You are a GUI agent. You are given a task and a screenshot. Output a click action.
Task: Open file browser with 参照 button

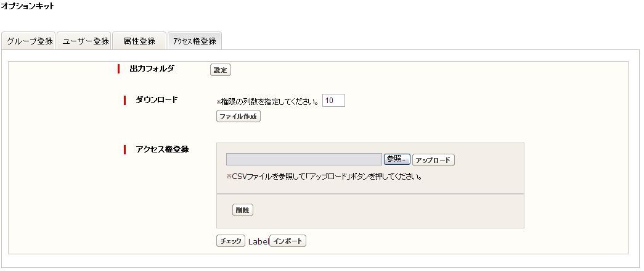[x=397, y=159]
